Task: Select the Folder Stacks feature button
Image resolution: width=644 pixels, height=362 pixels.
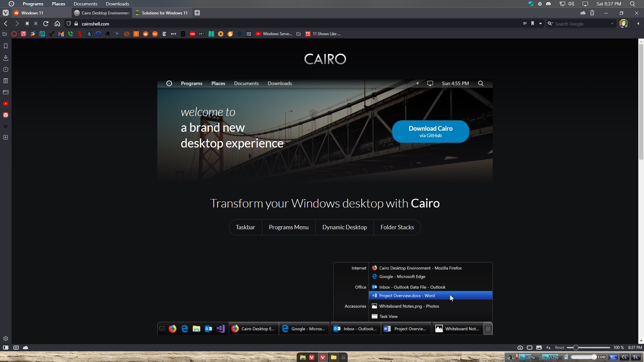Action: [x=397, y=227]
